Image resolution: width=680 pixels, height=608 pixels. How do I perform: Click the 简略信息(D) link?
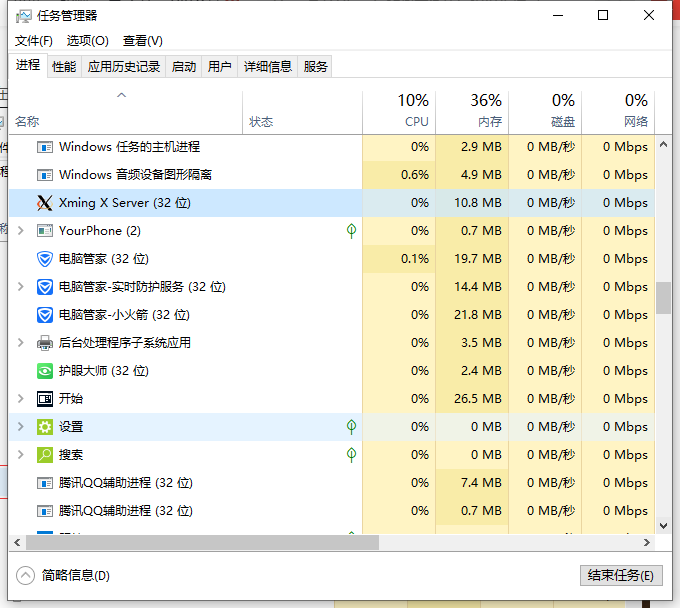75,576
